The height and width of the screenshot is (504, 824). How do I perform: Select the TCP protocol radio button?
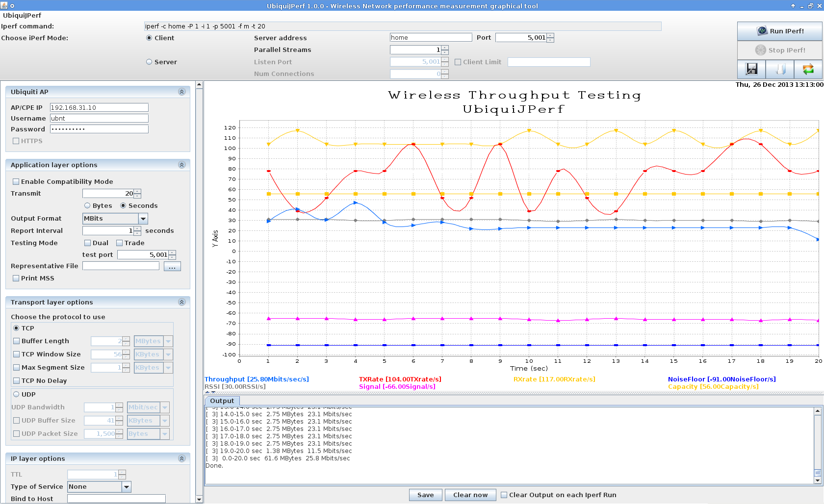pyautogui.click(x=16, y=328)
